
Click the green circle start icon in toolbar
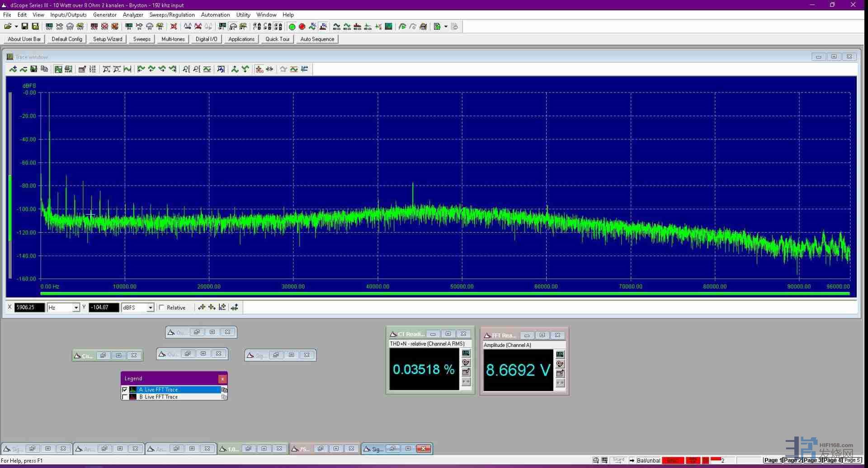[x=292, y=27]
